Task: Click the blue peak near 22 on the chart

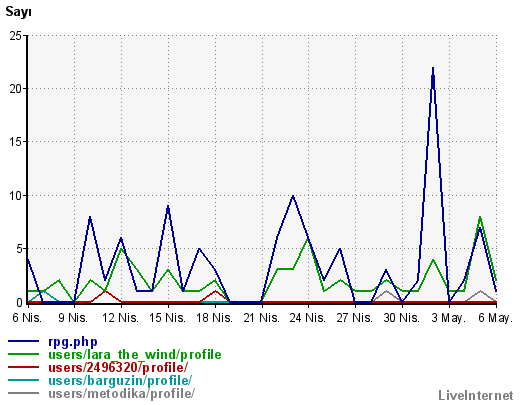Action: point(433,68)
